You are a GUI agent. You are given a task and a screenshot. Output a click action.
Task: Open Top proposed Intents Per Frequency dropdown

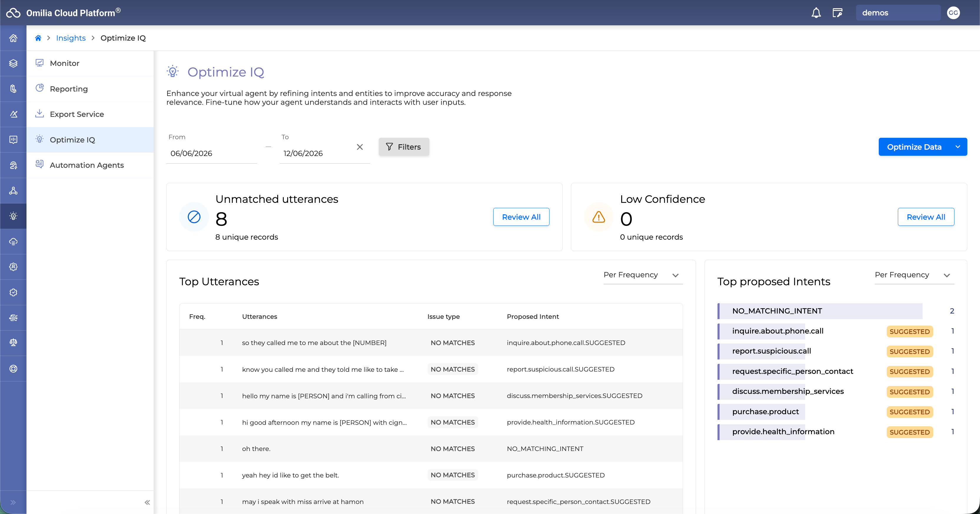914,275
